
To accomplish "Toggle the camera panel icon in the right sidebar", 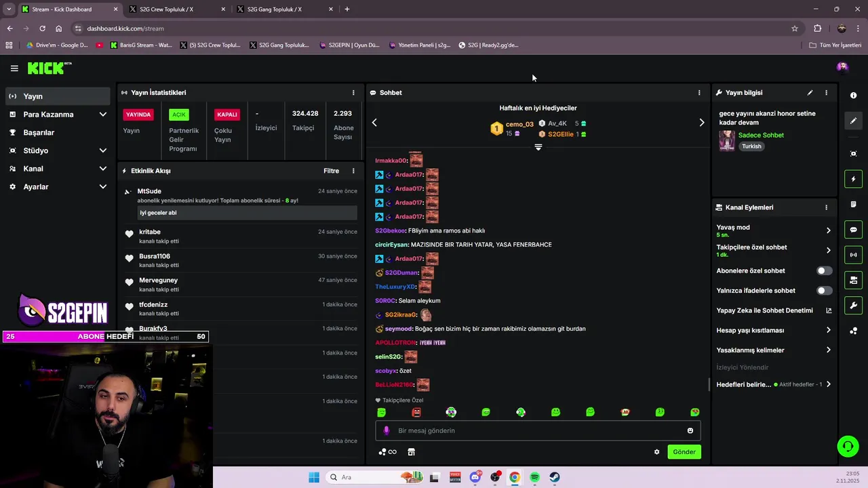I will tap(854, 280).
